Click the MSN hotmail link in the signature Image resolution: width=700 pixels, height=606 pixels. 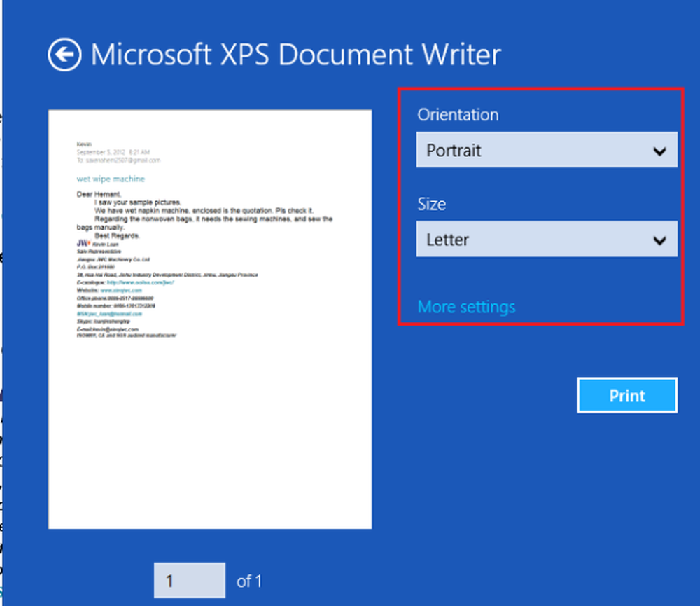coord(110,314)
